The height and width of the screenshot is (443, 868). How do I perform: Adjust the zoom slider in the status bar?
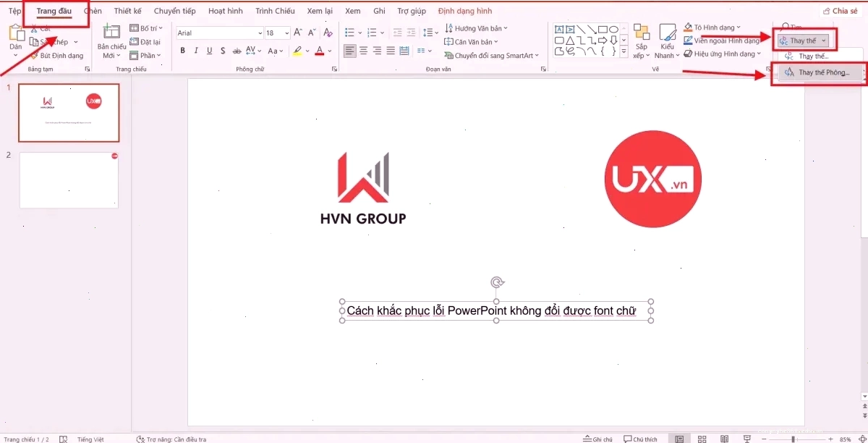click(794, 439)
